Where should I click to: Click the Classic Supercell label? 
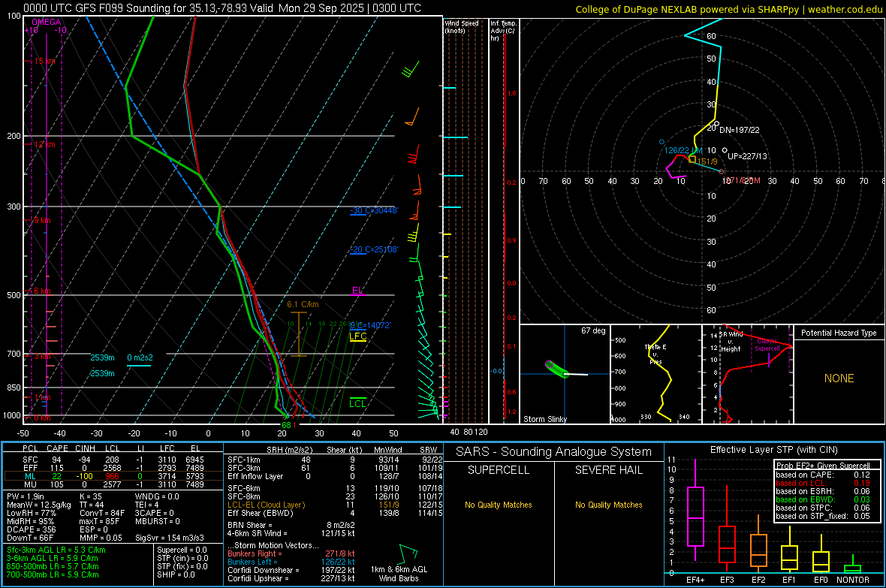pyautogui.click(x=768, y=345)
